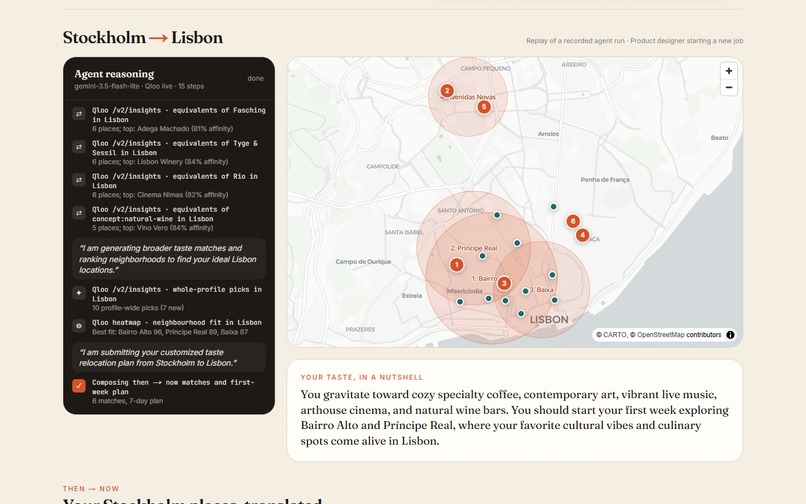Click orange check icon beside Composing step
The image size is (806, 504).
79,385
